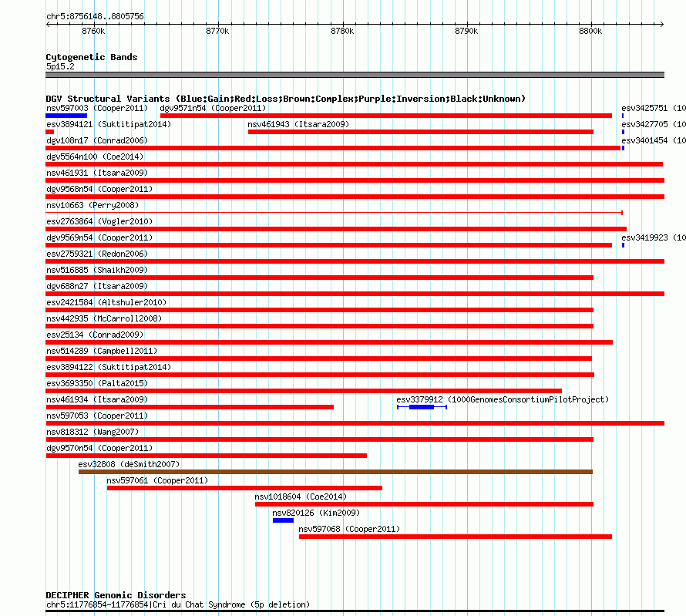Click dgv688n27 (Itsara2009) label

97,286
